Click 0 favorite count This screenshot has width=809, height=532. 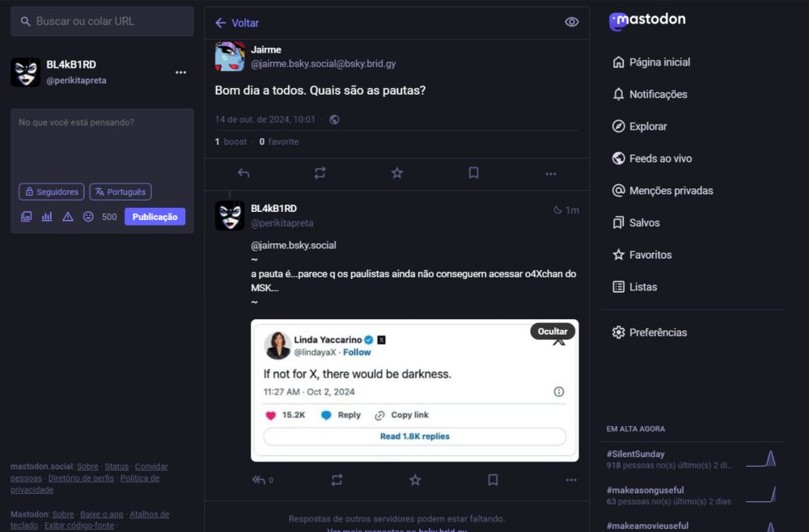(x=278, y=141)
